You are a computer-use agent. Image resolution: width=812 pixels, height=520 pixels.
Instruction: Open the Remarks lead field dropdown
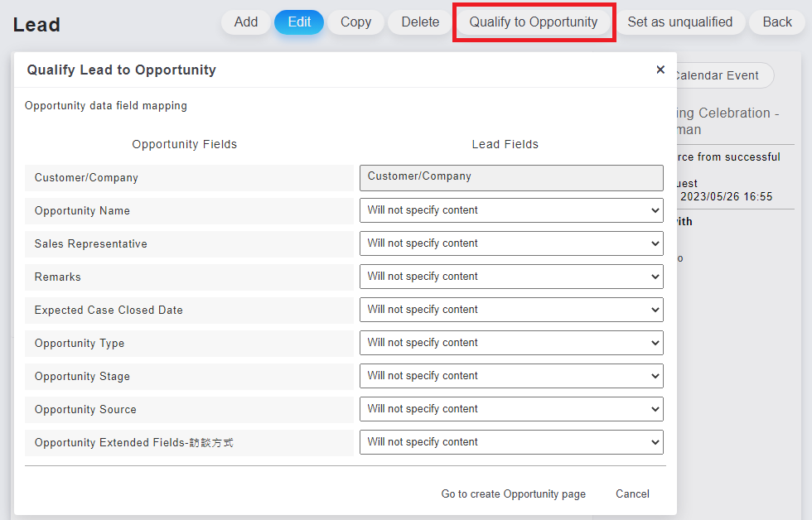coord(510,277)
